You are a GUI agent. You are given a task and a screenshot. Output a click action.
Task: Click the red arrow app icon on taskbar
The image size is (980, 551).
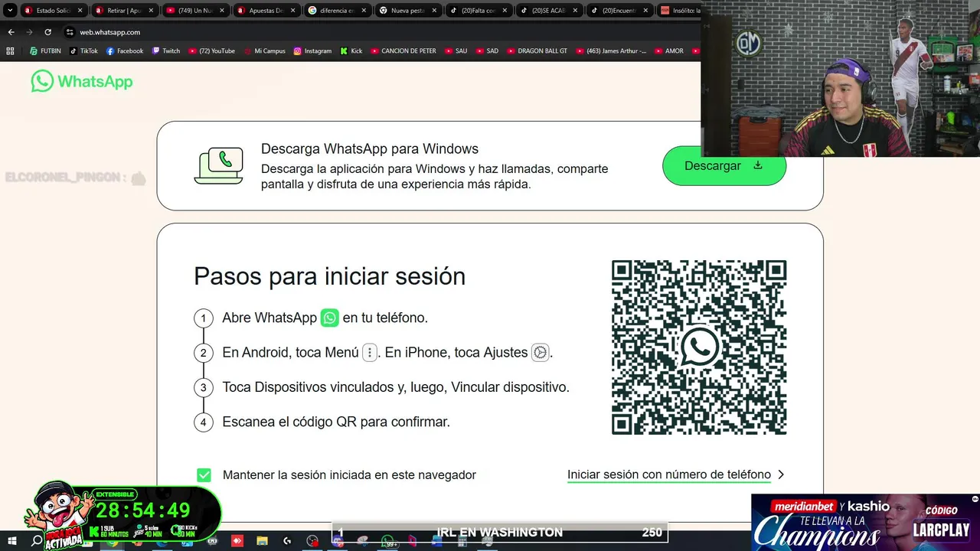(237, 541)
